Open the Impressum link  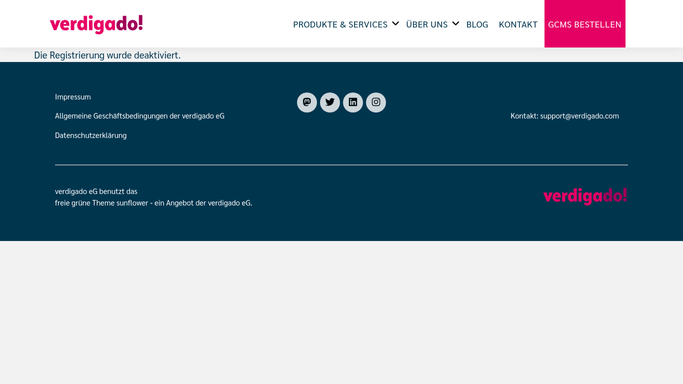[73, 97]
